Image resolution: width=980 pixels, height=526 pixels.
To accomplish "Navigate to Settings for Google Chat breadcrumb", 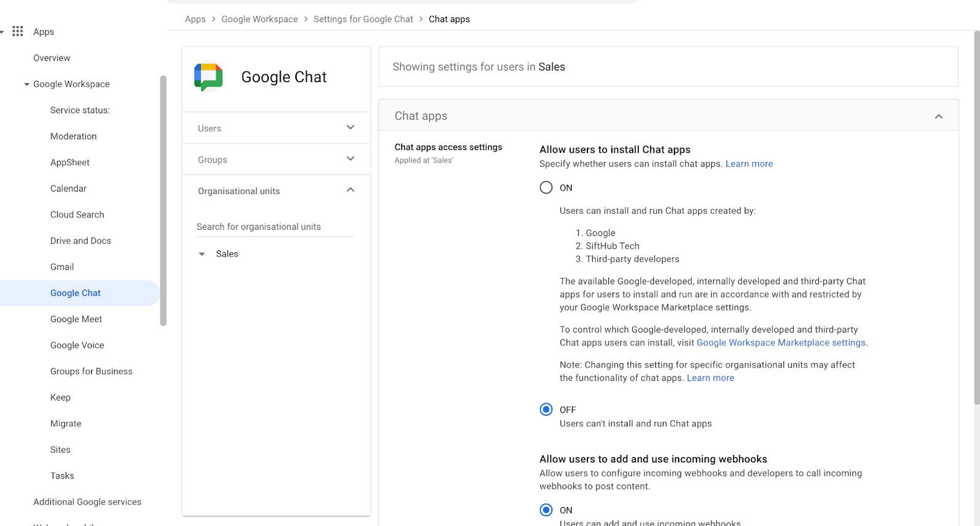I will [x=363, y=19].
